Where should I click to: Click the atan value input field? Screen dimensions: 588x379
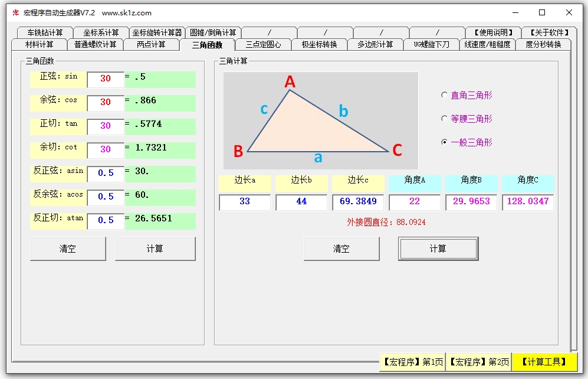106,221
